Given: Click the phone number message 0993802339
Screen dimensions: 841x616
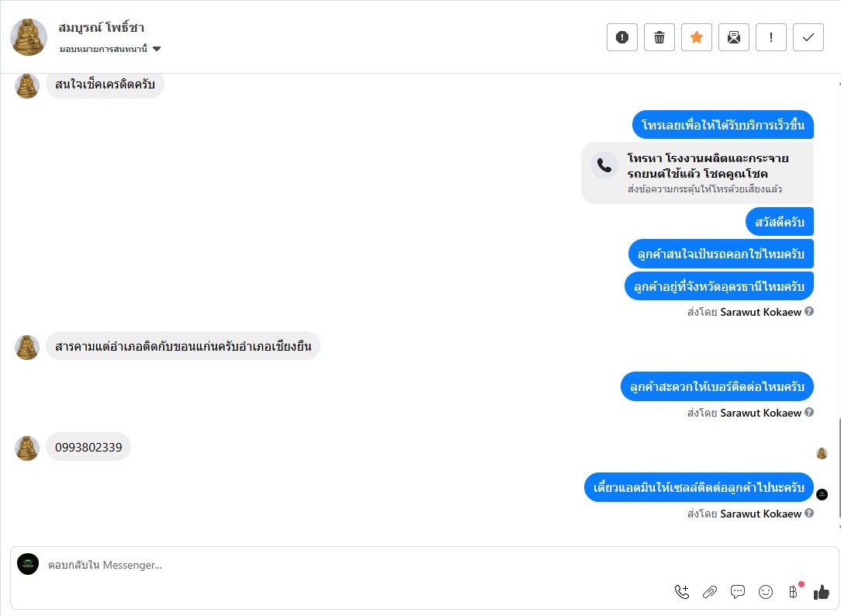Looking at the screenshot, I should click(x=88, y=448).
